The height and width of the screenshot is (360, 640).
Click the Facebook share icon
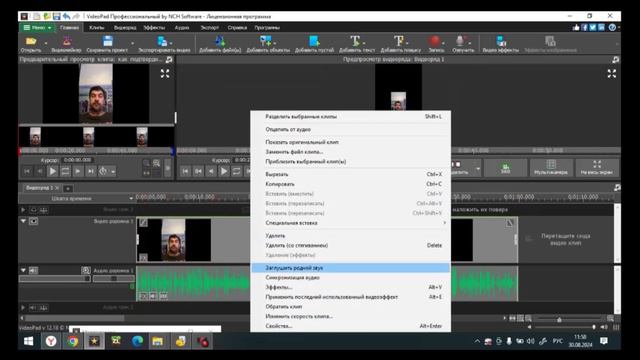tap(584, 27)
